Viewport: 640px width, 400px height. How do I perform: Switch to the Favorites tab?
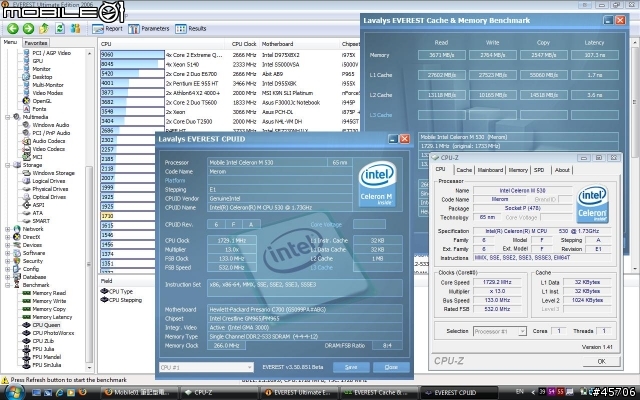[x=36, y=43]
